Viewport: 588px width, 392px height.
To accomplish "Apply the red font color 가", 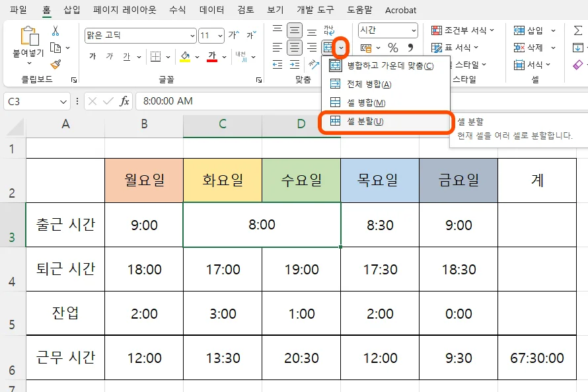I will click(x=212, y=57).
